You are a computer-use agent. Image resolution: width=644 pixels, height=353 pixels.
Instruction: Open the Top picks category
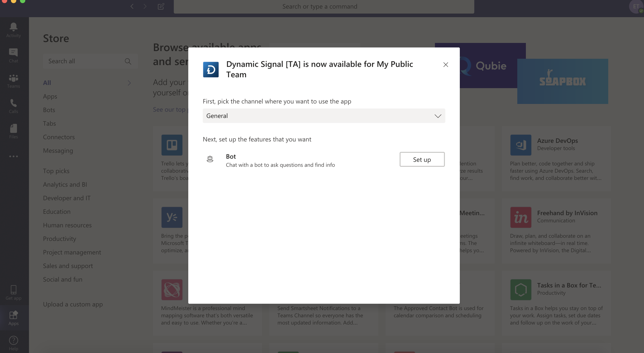point(56,171)
